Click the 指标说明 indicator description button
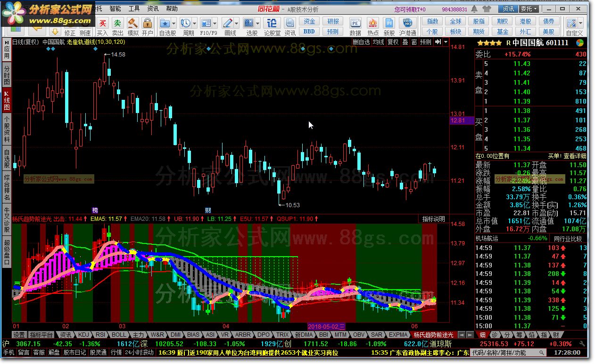This screenshot has height=364, width=595. pos(433,219)
